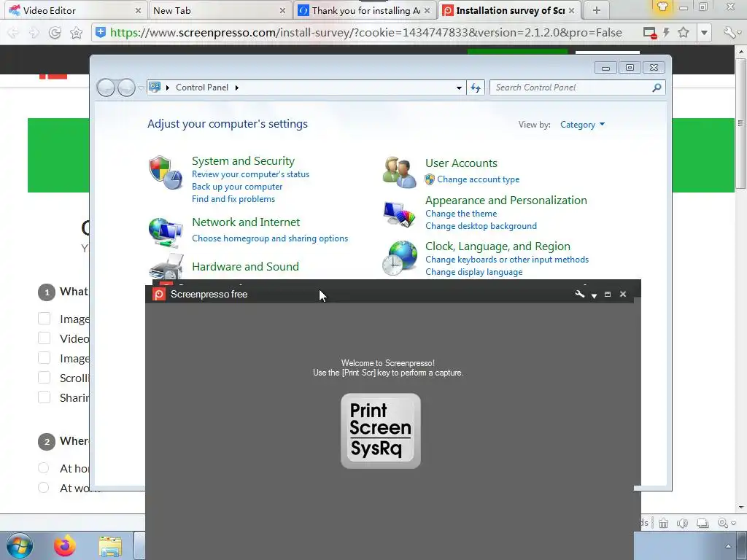Open dropdown arrow next to browser star
747x560 pixels.
tap(704, 32)
